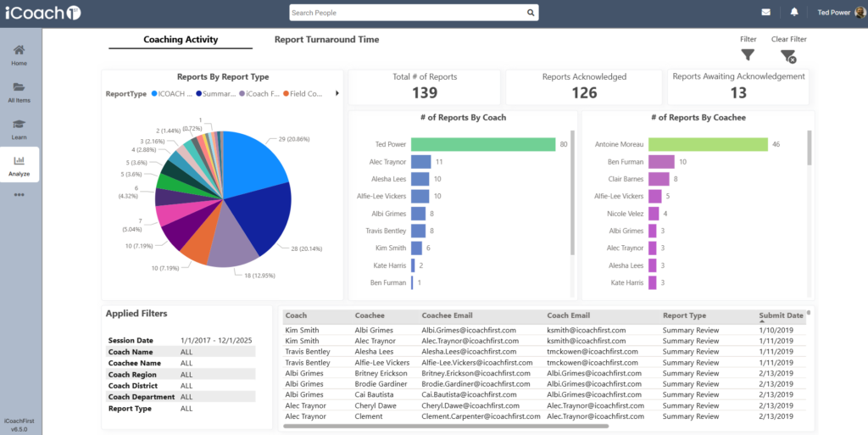Switch to Report Turnaround Time tab
Viewport: 868px width, 435px height.
[x=326, y=40]
